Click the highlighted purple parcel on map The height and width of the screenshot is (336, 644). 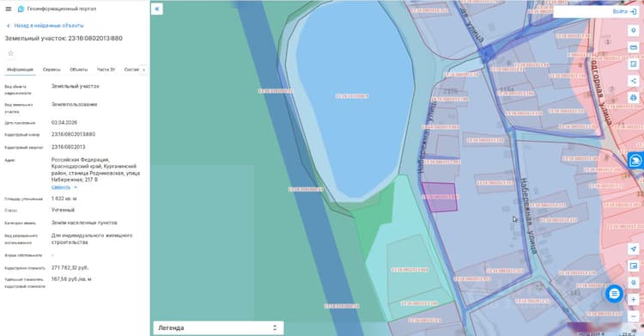[x=440, y=198]
